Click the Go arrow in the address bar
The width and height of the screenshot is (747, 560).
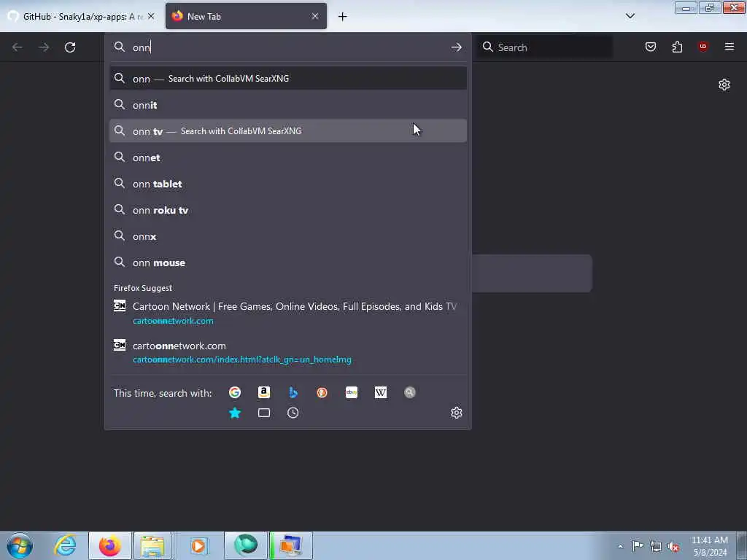(457, 47)
